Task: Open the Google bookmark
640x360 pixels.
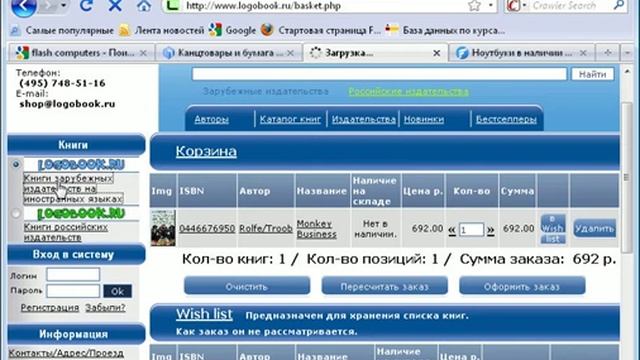Action: tap(232, 31)
